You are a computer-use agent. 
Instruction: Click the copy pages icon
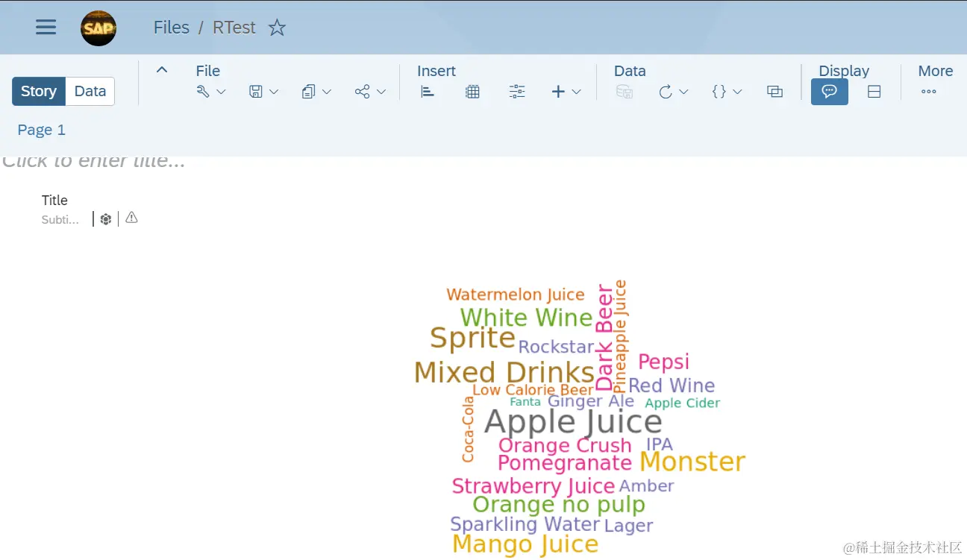(x=309, y=92)
